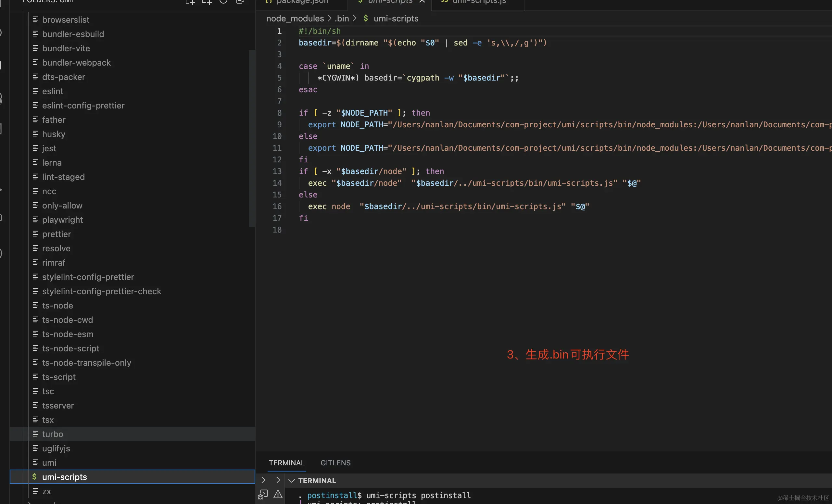Click the Refresh Explorer icon

[x=223, y=1]
